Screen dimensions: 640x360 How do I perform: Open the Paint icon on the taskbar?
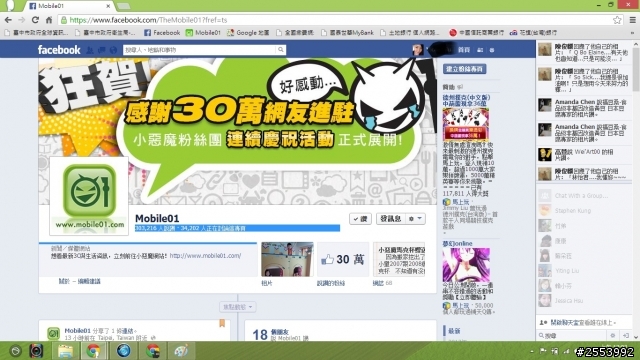[x=182, y=351]
